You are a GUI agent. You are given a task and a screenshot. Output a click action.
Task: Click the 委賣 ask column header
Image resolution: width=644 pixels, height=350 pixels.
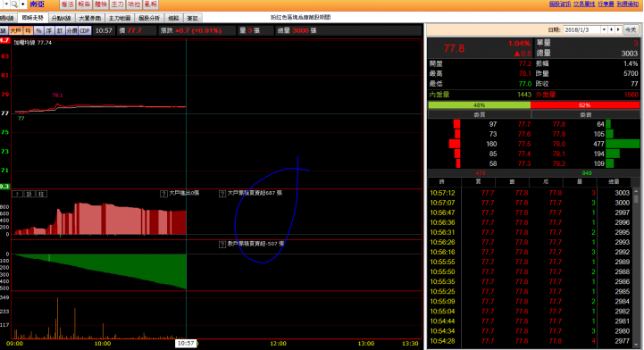click(586, 115)
